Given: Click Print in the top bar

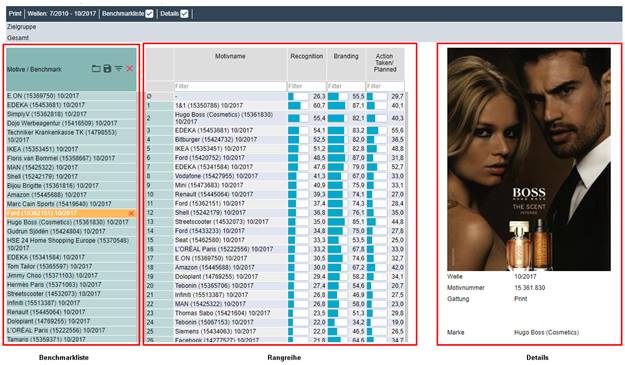Looking at the screenshot, I should pos(15,14).
